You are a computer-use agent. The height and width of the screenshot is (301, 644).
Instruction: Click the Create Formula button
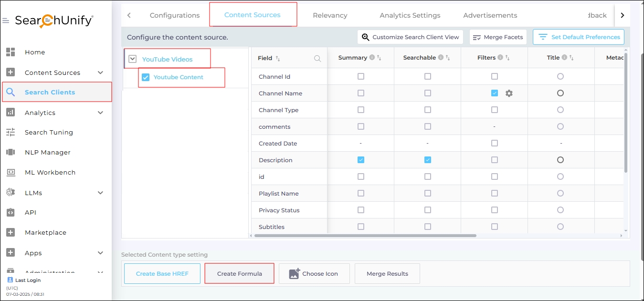point(239,274)
